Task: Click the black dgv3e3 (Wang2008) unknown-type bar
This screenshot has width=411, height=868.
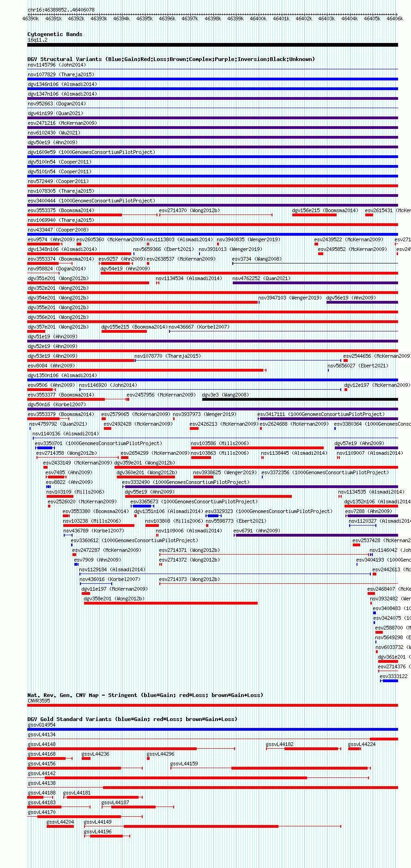Action: click(x=300, y=399)
